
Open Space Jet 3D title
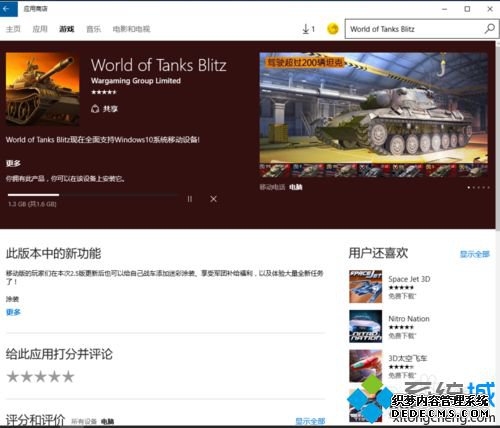[x=409, y=279]
